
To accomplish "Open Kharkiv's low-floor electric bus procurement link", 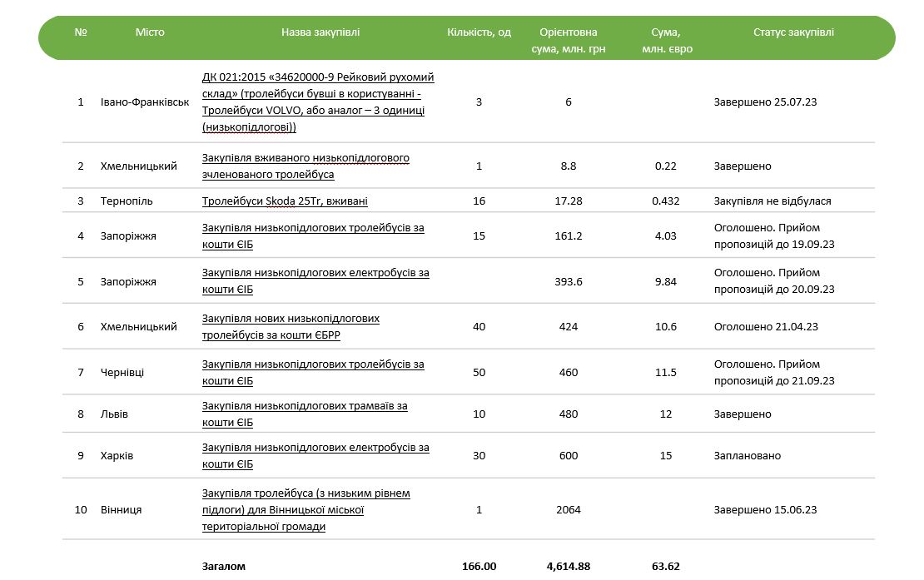I will click(x=315, y=455).
